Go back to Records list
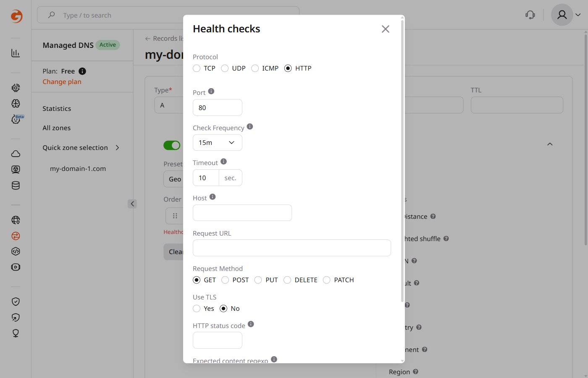Screen dimensions: 588x378 164,39
